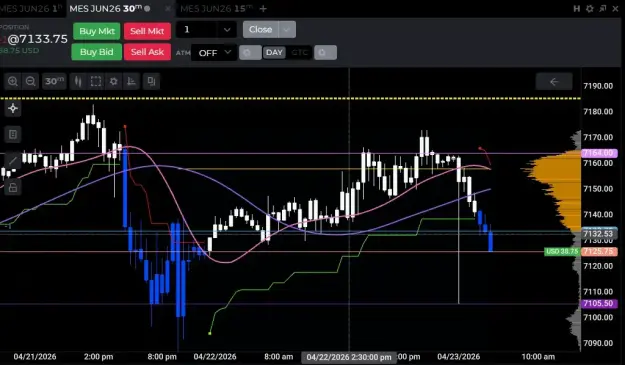Change the 30m timeframe selector
The height and width of the screenshot is (365, 625).
pos(54,81)
